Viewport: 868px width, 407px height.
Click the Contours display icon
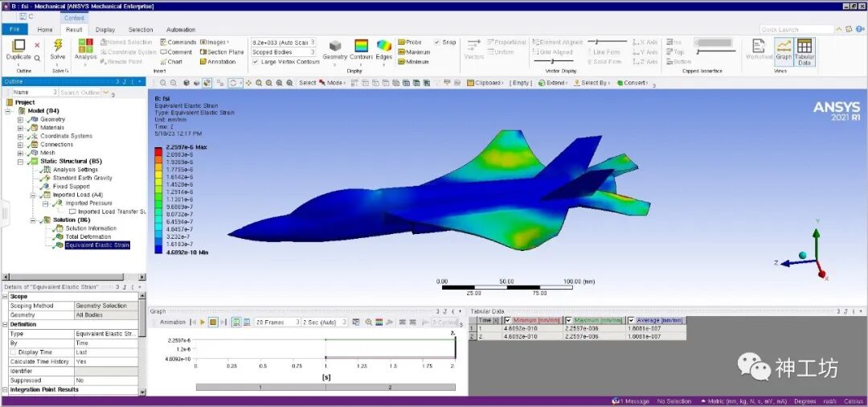[361, 46]
